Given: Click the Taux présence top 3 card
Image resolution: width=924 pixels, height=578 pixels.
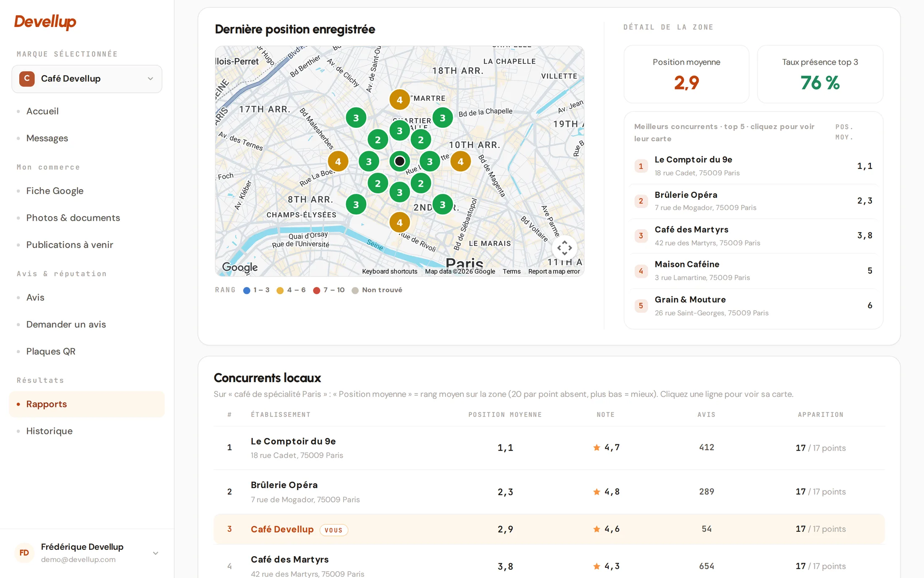Looking at the screenshot, I should pos(820,74).
